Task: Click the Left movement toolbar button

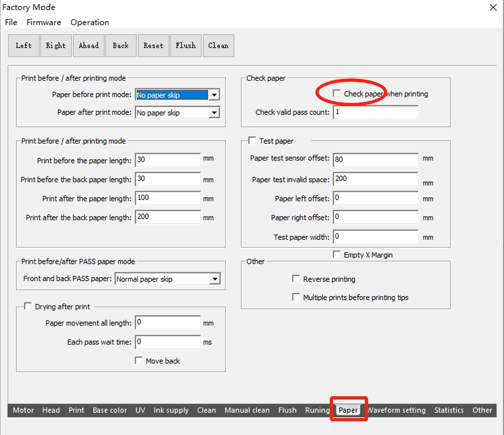Action: pos(23,46)
